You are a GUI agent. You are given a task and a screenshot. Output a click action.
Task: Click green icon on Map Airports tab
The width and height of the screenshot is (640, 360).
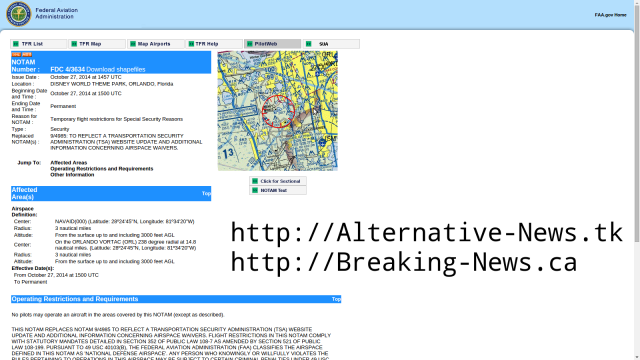[x=133, y=44]
